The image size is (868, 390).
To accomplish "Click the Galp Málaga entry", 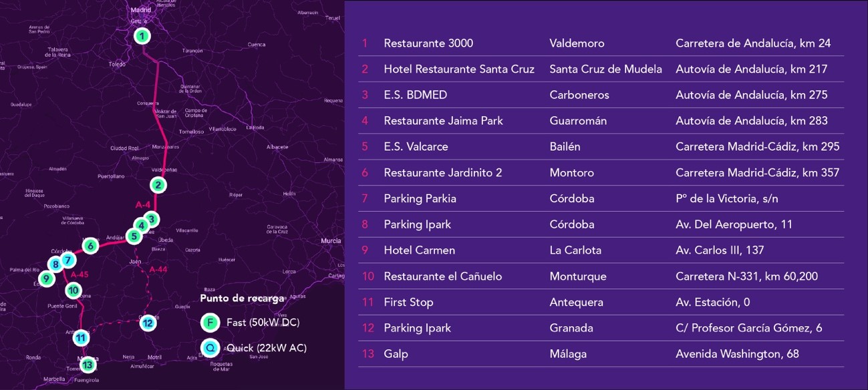I will (396, 354).
